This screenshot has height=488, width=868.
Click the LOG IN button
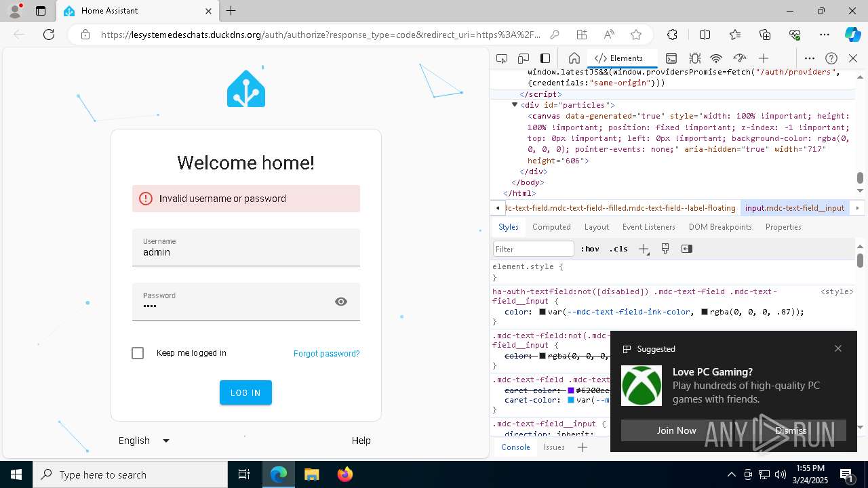[x=245, y=392]
